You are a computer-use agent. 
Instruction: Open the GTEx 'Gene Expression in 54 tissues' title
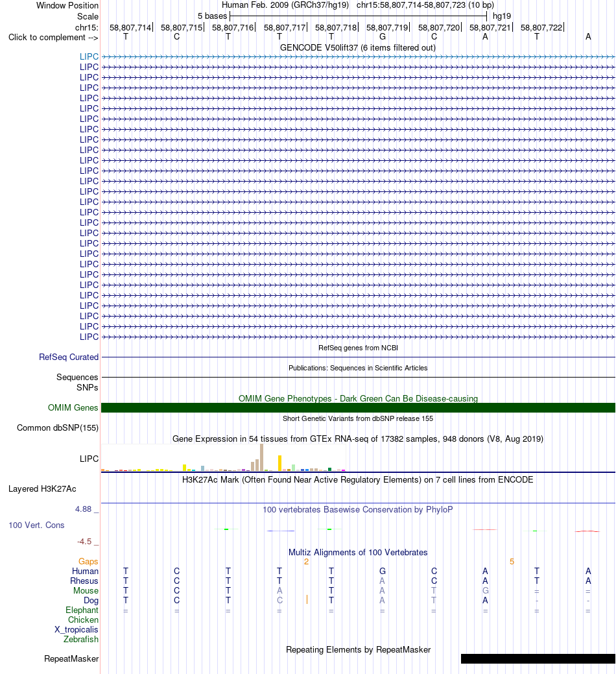point(358,439)
